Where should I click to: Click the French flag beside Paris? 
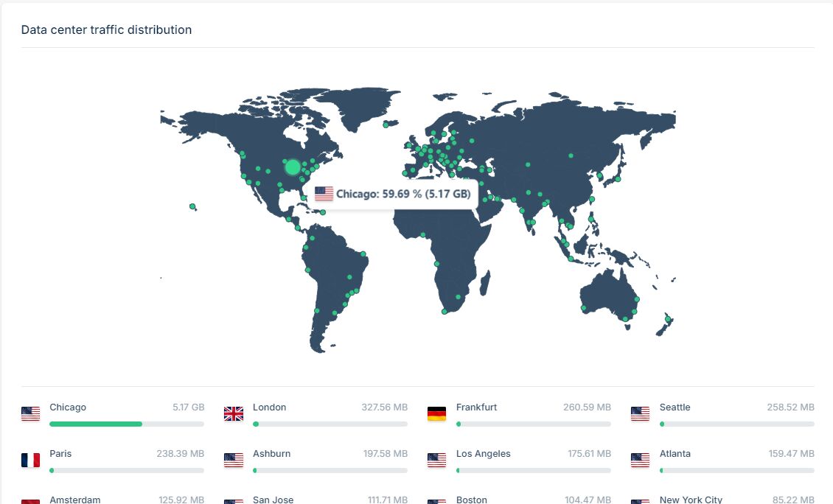[x=30, y=461]
